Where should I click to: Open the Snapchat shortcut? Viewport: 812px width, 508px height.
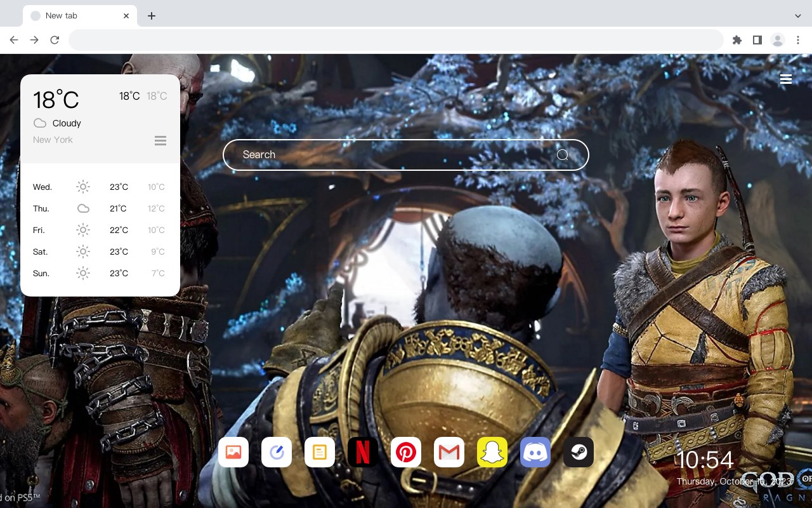[492, 452]
